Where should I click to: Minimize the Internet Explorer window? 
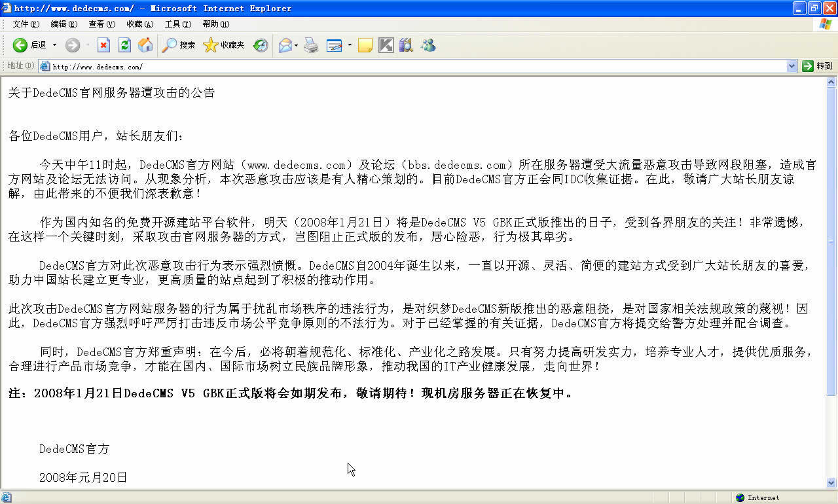coord(799,8)
